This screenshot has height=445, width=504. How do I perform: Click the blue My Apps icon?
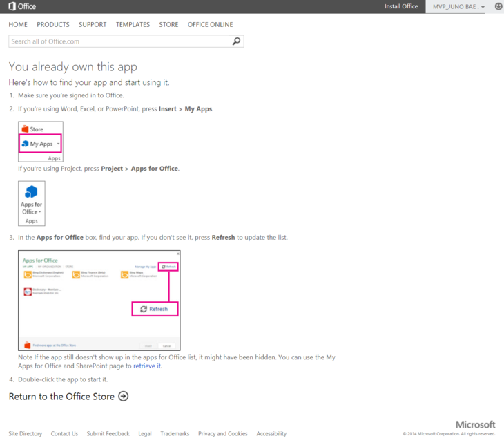[25, 144]
